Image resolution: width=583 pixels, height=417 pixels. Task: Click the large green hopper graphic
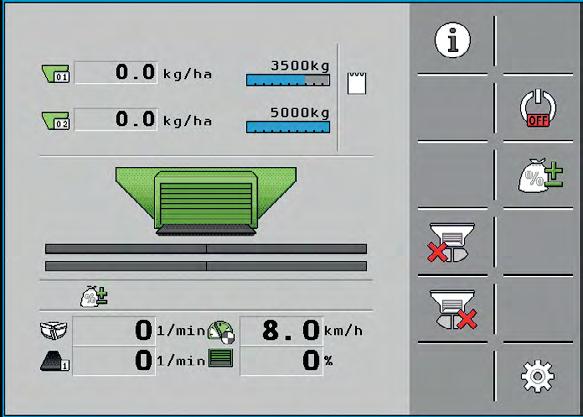[206, 201]
